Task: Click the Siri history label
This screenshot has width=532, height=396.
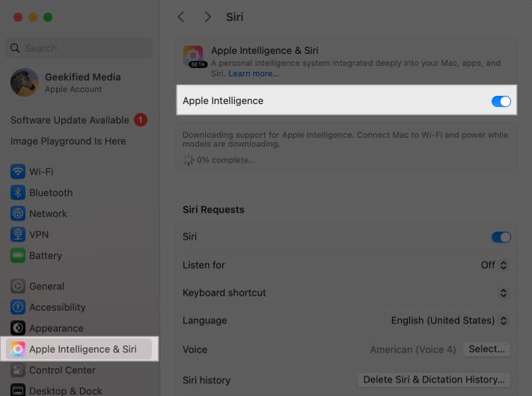Action: point(207,380)
